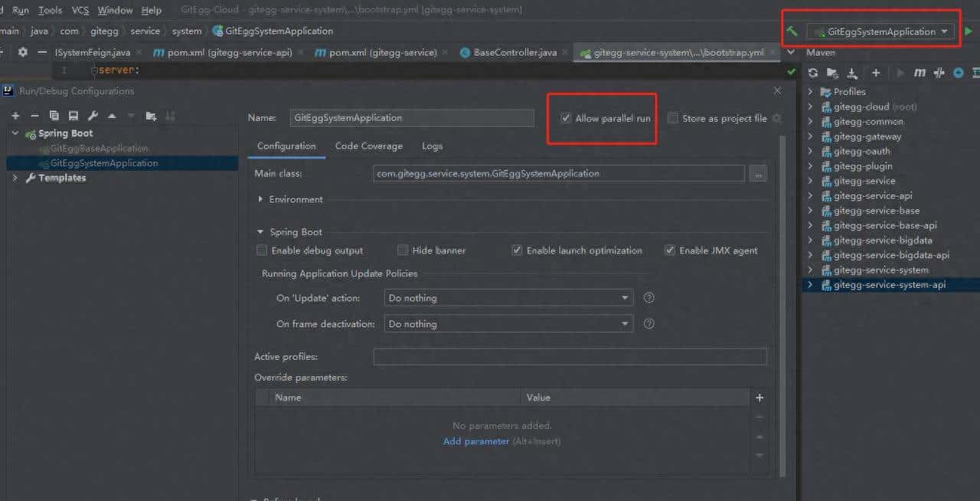The height and width of the screenshot is (501, 980).
Task: Open BaseController.java editor tab
Action: click(x=514, y=52)
